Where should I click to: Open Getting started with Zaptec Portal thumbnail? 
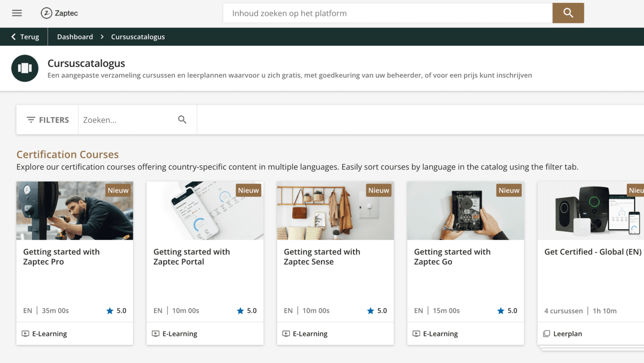tap(205, 211)
